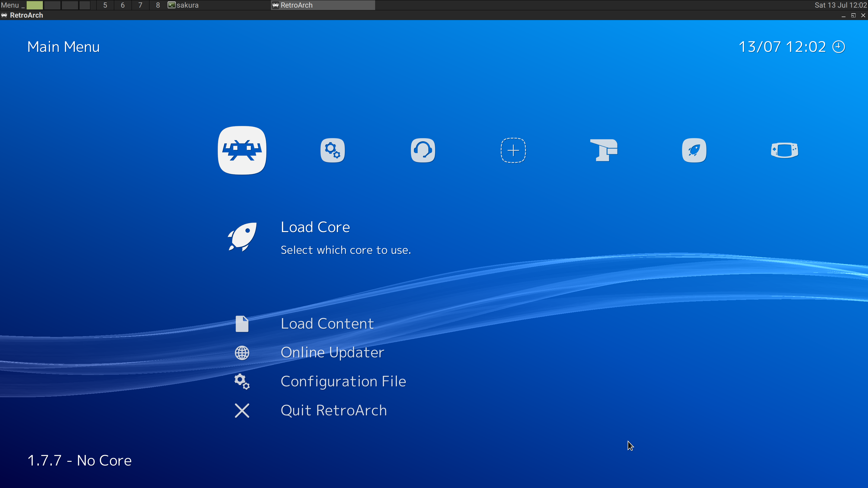
Task: Select the Load Core menu entry
Action: click(x=315, y=227)
